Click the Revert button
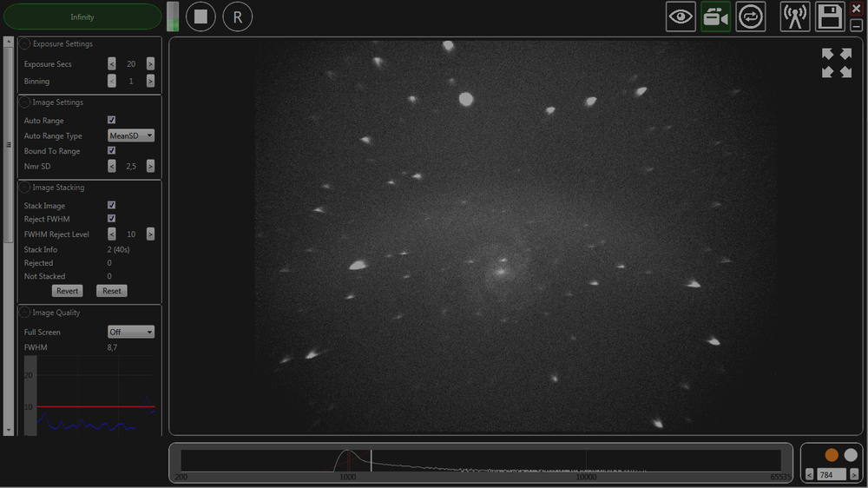Viewport: 868px width, 488px height. coord(67,291)
